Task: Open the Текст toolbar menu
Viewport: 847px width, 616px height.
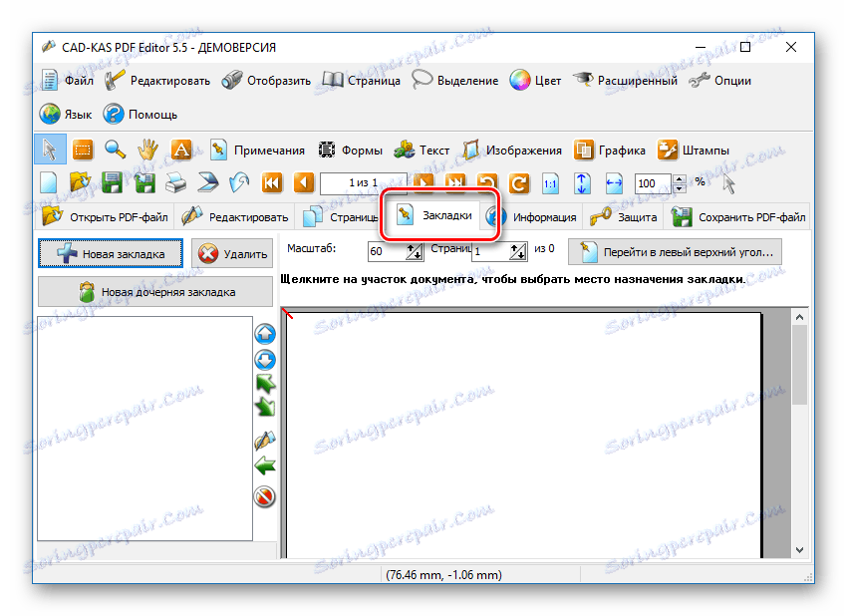Action: point(422,151)
